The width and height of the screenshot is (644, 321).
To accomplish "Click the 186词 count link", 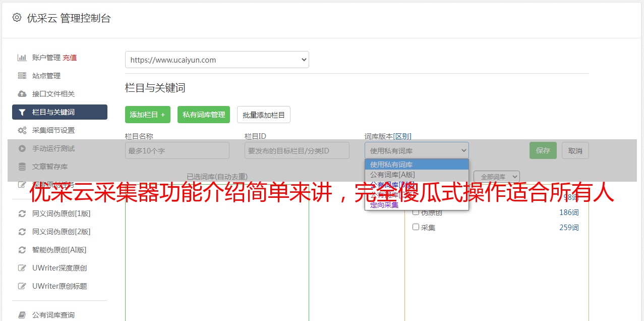I will point(569,212).
